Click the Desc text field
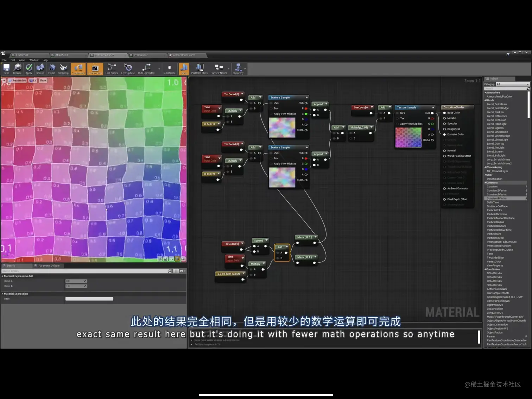The image size is (532, 399). [89, 299]
